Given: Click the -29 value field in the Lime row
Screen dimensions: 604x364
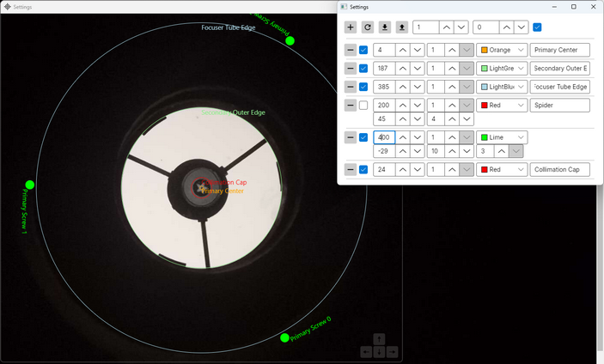Looking at the screenshot, I should 383,150.
